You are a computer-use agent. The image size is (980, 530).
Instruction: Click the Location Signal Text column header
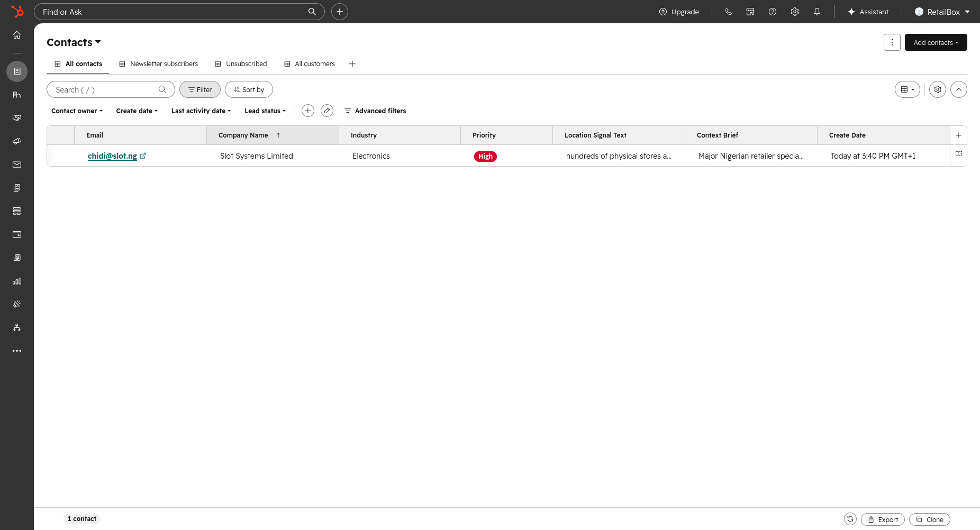(619, 135)
